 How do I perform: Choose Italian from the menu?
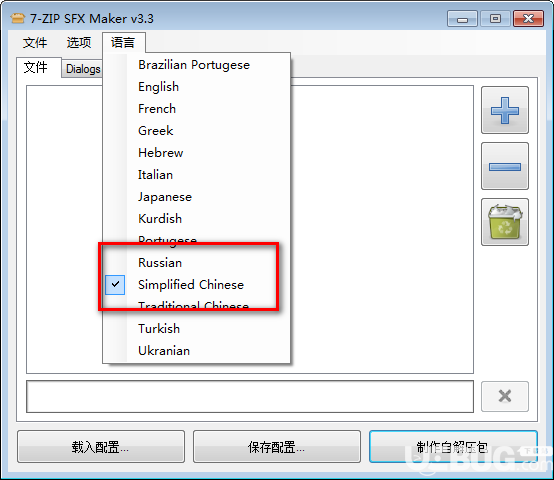(x=196, y=174)
